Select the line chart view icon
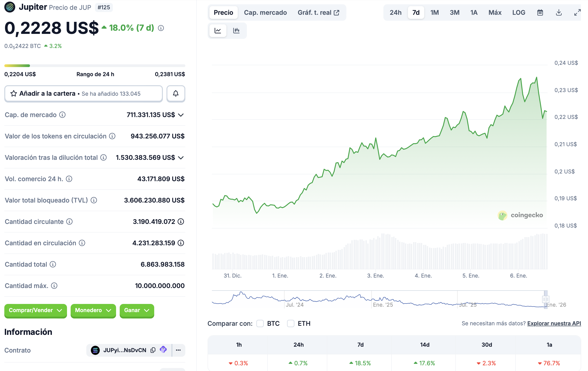 pyautogui.click(x=218, y=30)
